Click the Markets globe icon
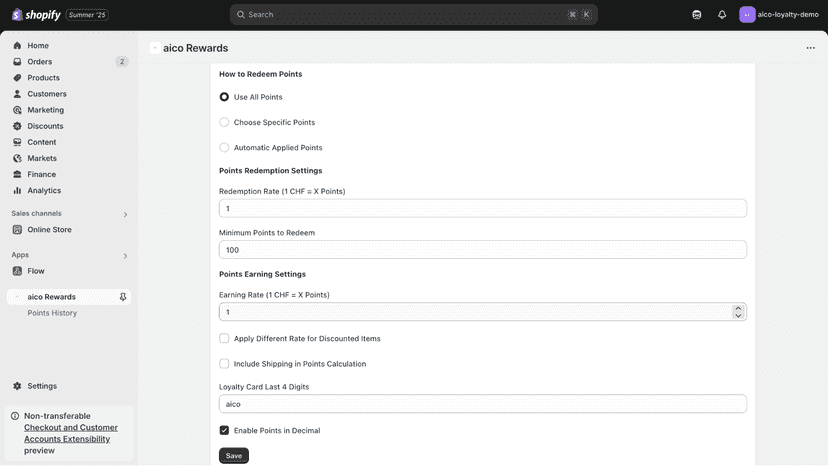The image size is (828, 466). (x=17, y=159)
